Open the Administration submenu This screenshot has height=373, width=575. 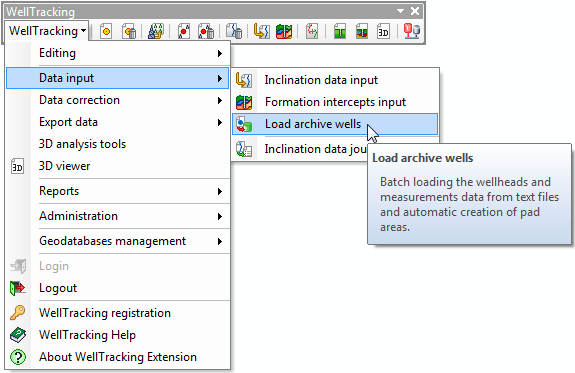(x=117, y=216)
